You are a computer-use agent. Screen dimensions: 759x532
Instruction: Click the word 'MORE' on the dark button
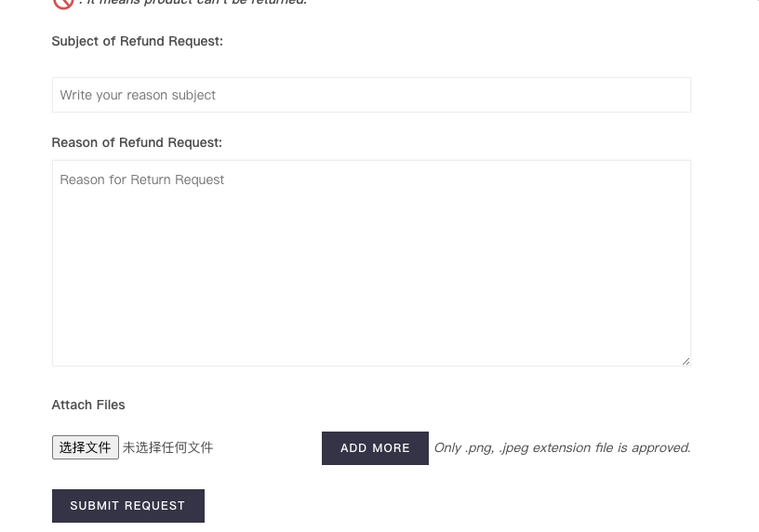[x=391, y=447]
